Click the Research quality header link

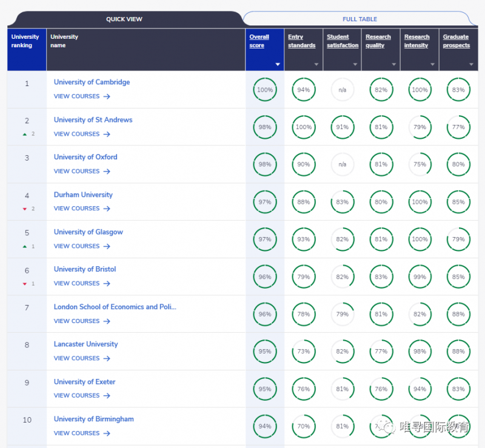click(x=378, y=41)
